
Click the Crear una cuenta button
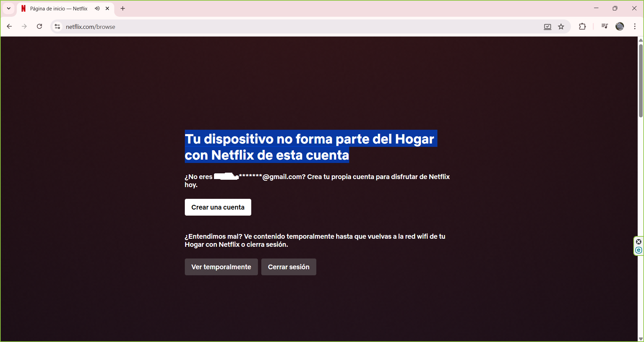(218, 207)
